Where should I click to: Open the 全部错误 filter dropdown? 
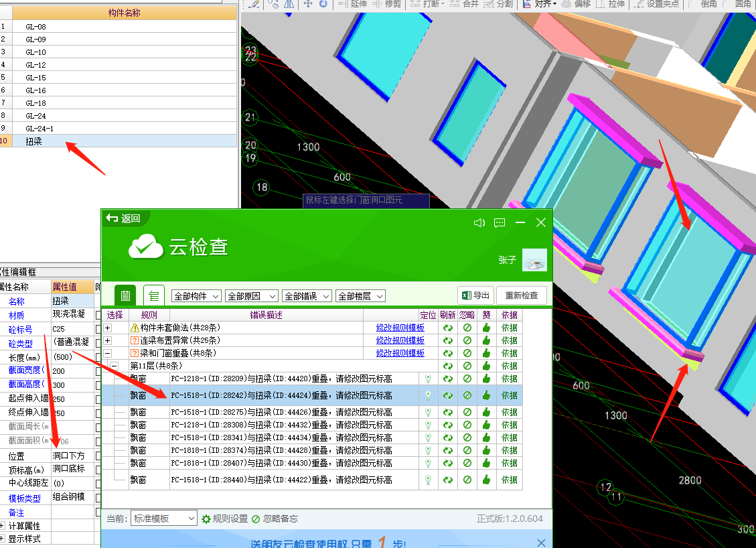[307, 296]
